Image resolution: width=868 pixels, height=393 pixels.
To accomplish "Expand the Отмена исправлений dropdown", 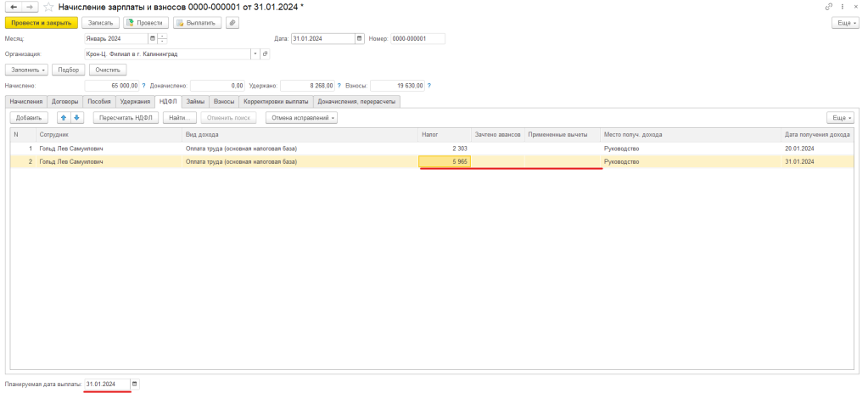I will (301, 118).
